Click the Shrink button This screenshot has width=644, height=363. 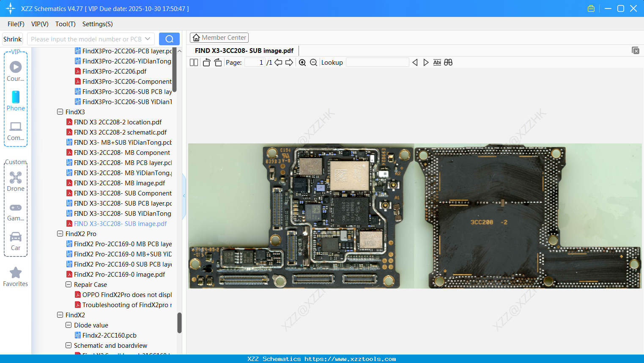click(x=12, y=39)
